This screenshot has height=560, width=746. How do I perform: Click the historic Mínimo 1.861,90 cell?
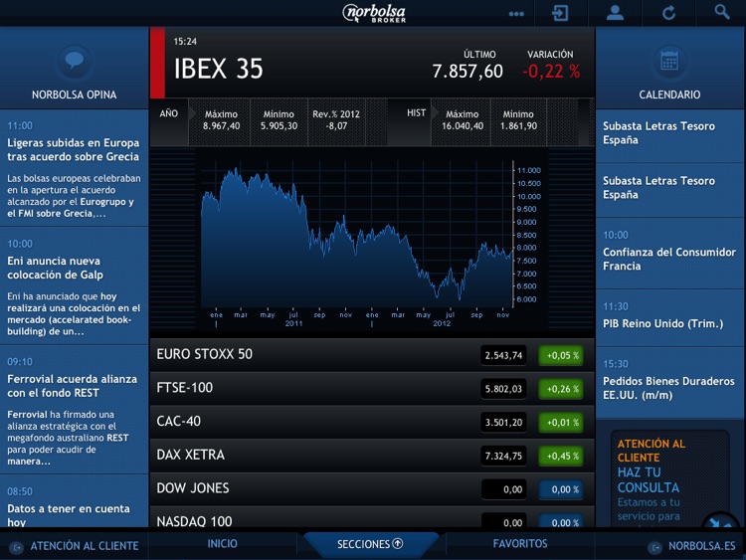518,120
